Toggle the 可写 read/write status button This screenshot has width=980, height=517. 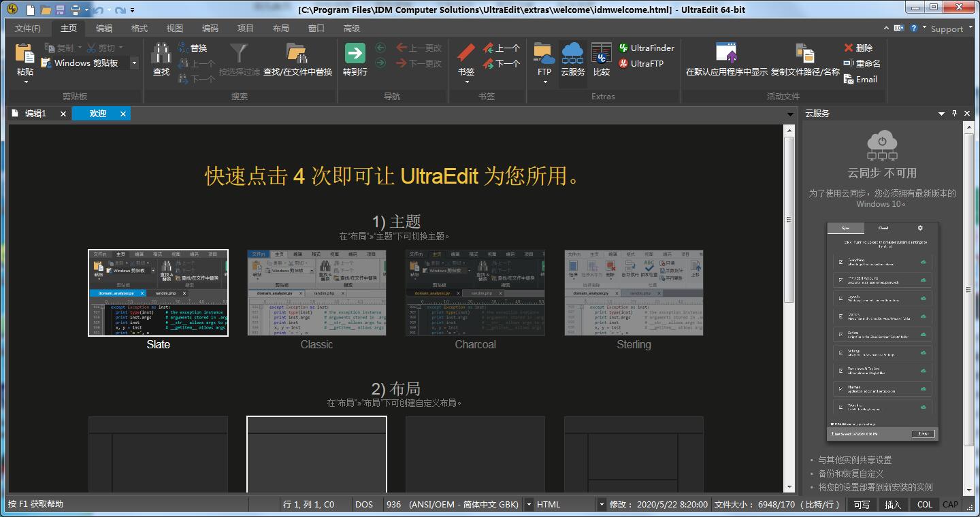pyautogui.click(x=862, y=504)
